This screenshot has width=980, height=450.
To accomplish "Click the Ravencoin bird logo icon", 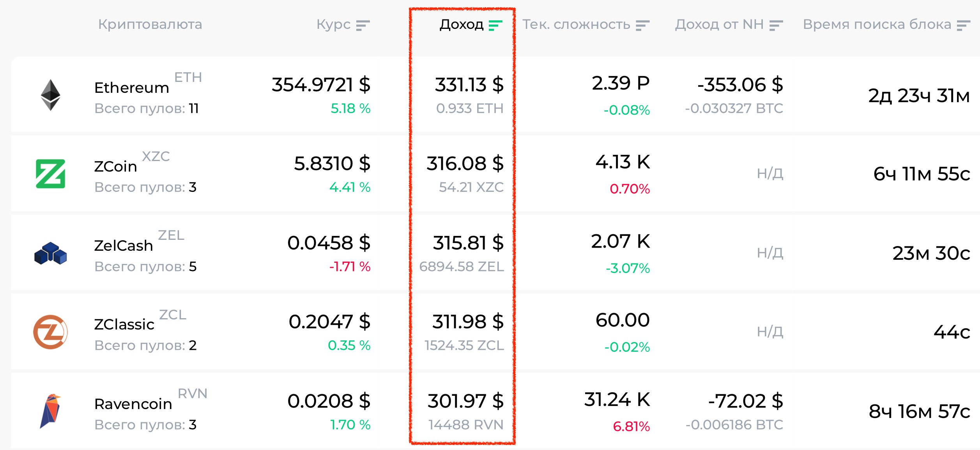I will [51, 411].
